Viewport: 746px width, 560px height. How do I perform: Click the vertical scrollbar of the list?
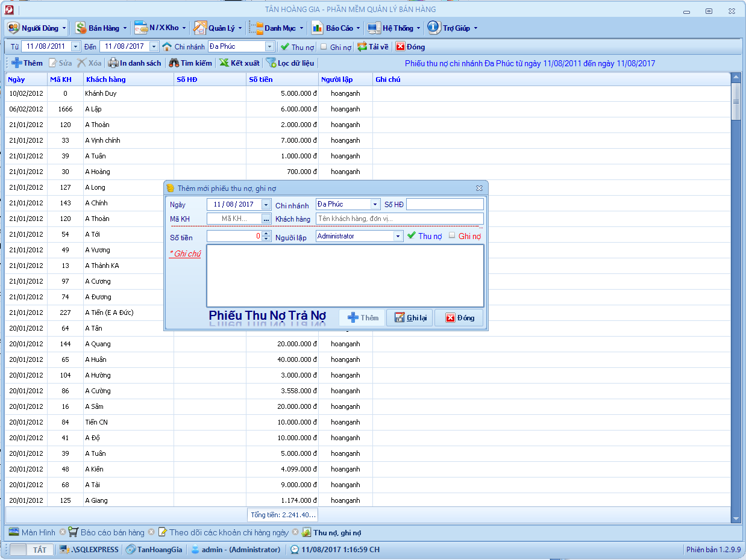(735, 301)
